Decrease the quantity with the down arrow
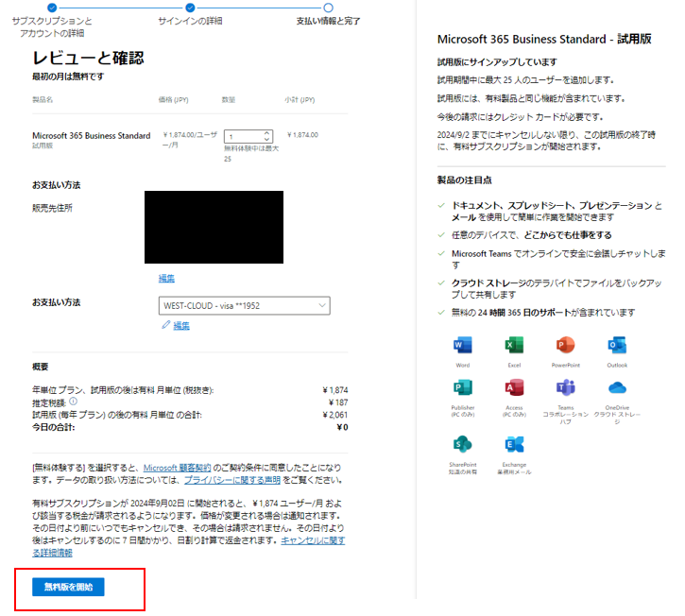 (x=266, y=140)
